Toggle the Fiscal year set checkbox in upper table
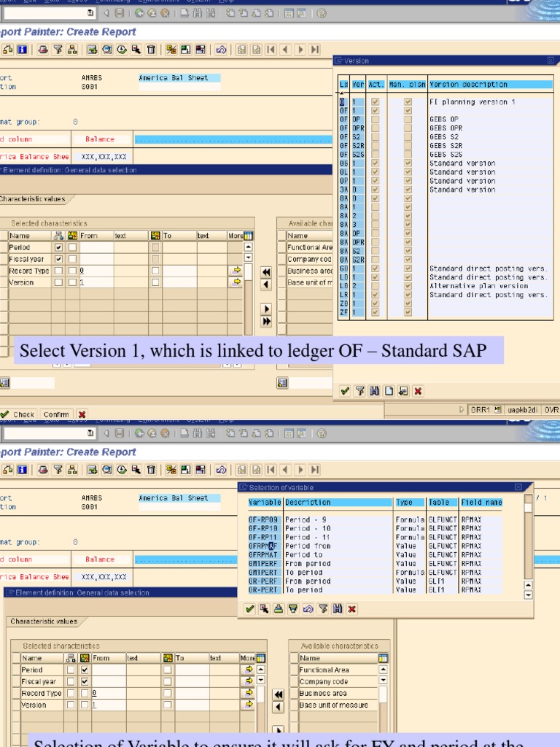Viewport: 560px width, 747px height. click(59, 259)
